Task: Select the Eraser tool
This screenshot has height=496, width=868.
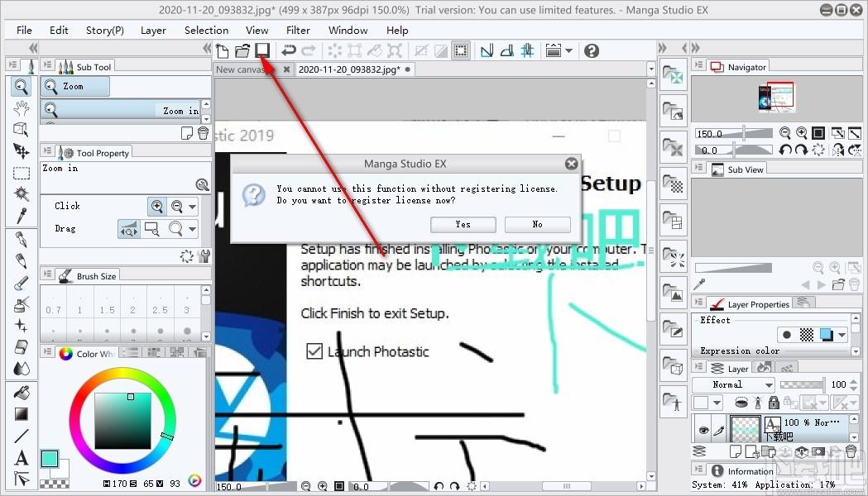Action: pos(21,347)
